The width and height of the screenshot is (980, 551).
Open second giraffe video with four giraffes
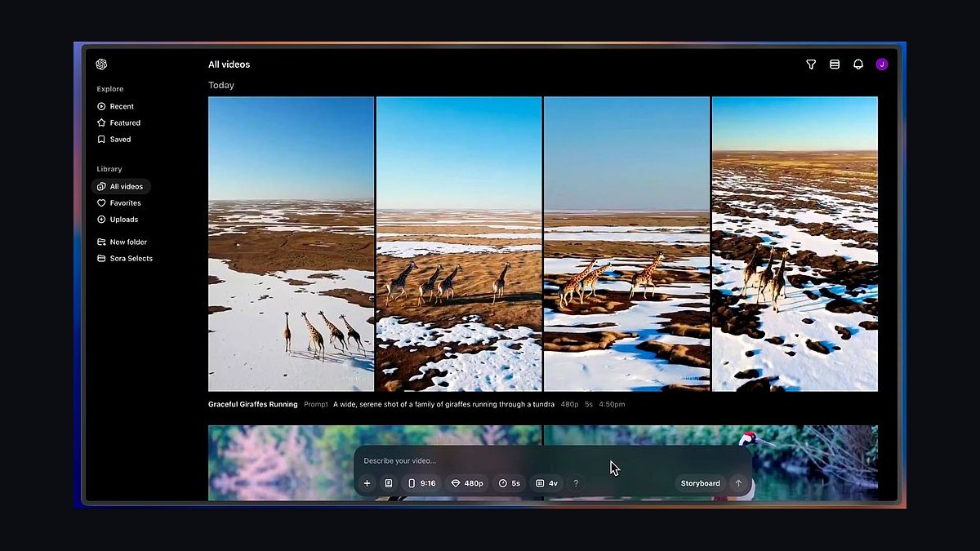coord(459,244)
